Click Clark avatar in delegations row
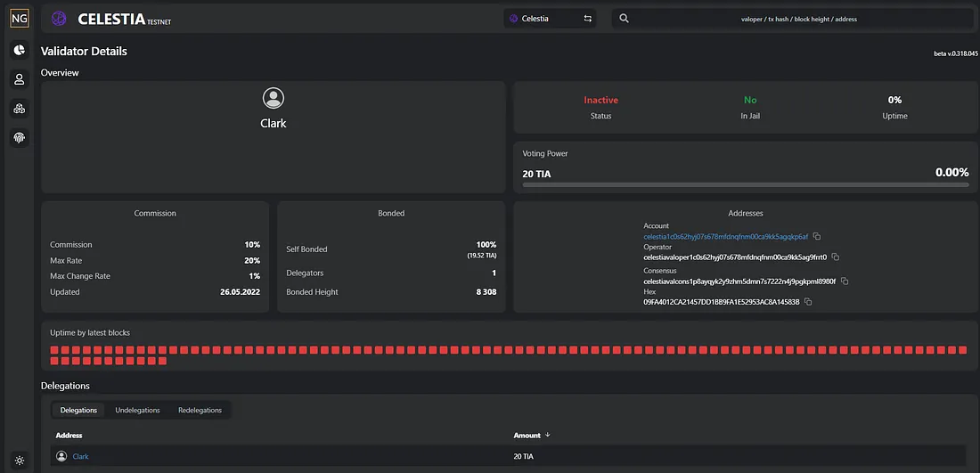This screenshot has height=473, width=980. [x=61, y=456]
